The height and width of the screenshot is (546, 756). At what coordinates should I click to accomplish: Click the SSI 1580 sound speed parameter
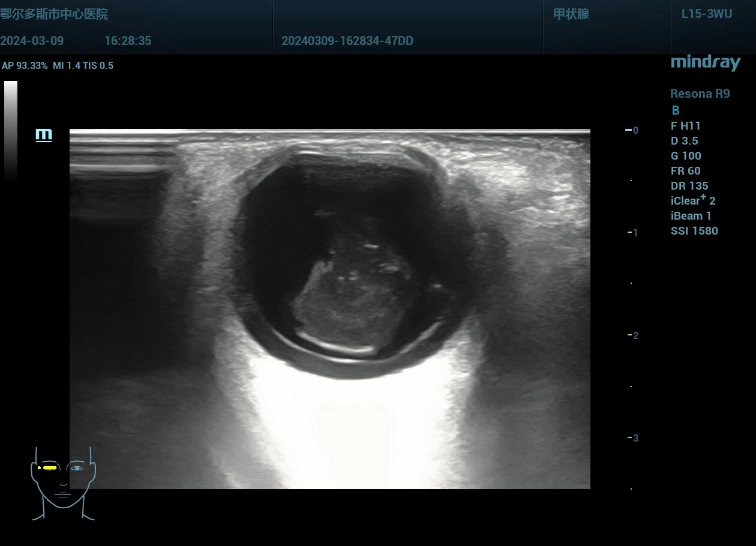point(694,231)
